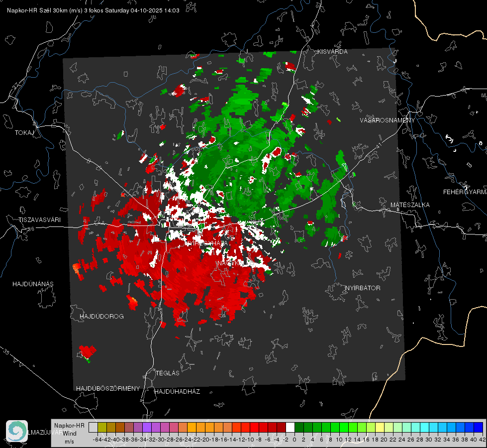Click the VÁSÁROSNAMÉNY town label
This screenshot has height=448, width=487.
388,120
